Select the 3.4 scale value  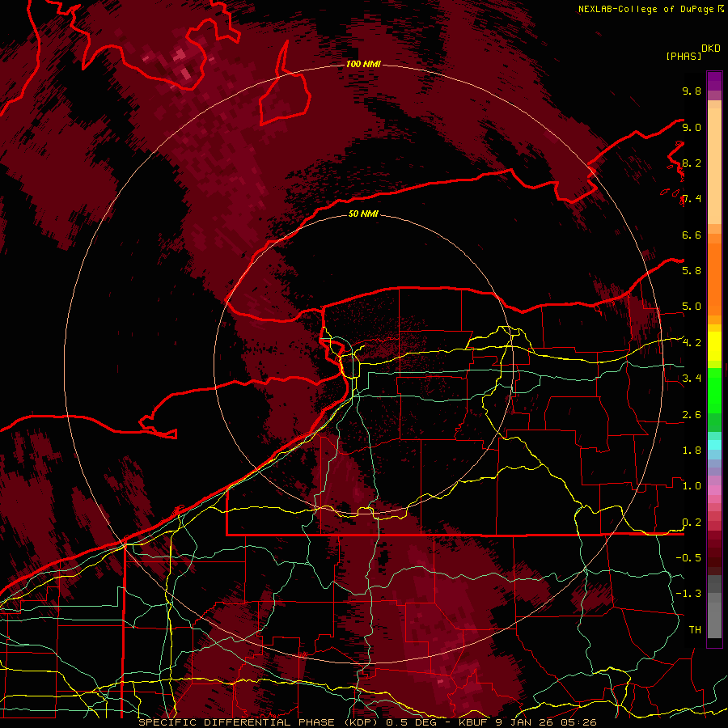[692, 378]
